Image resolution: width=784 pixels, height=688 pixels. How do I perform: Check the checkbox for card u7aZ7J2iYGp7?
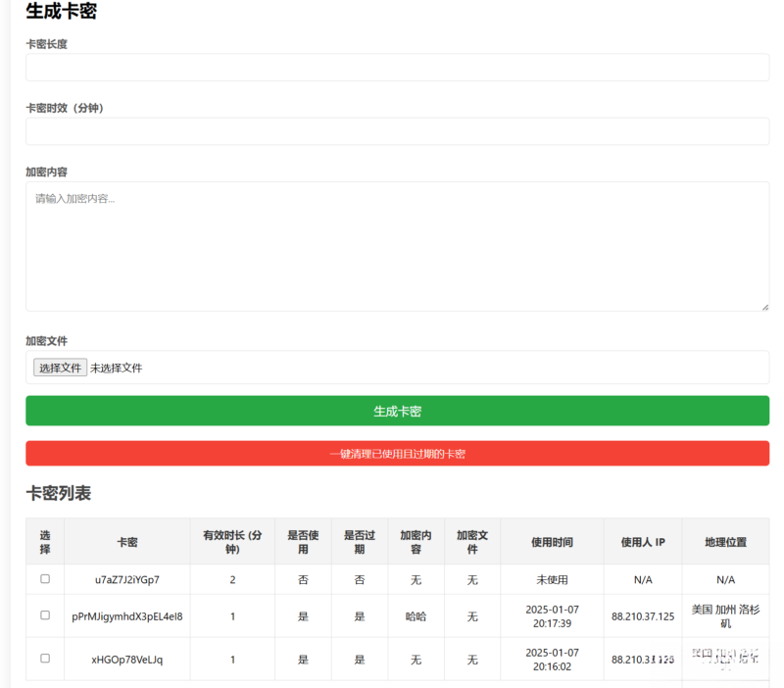point(44,579)
